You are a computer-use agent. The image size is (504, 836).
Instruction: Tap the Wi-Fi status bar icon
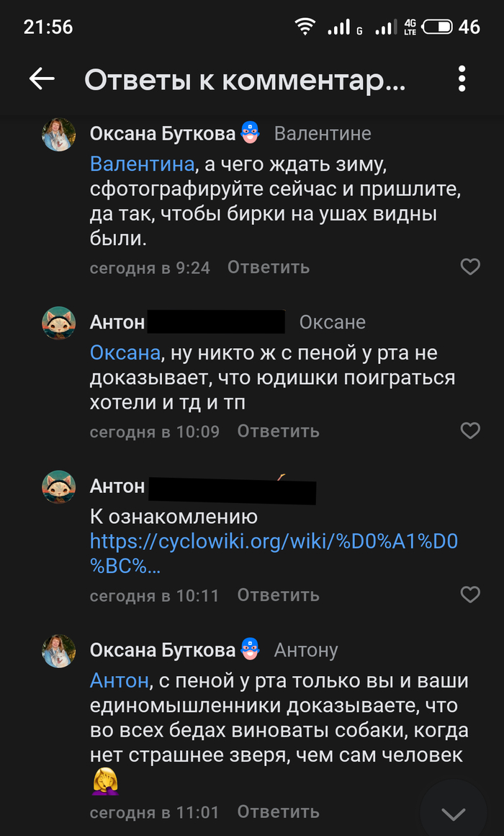[x=305, y=27]
